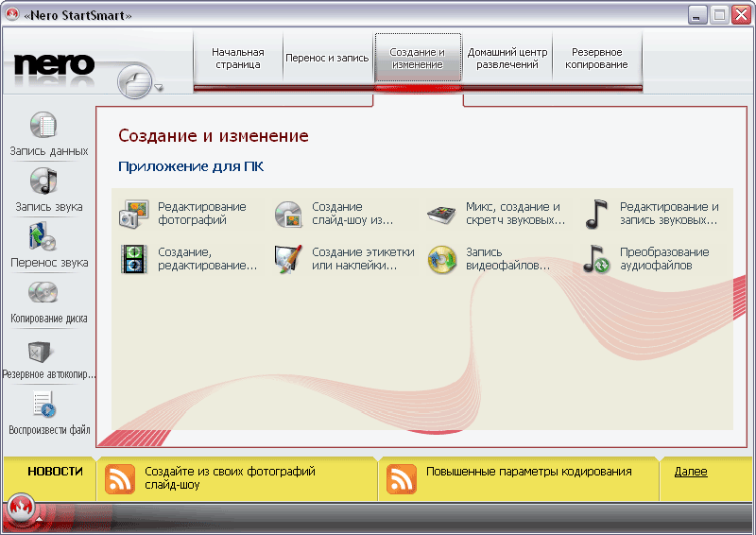Click the black music note icon

tap(596, 214)
